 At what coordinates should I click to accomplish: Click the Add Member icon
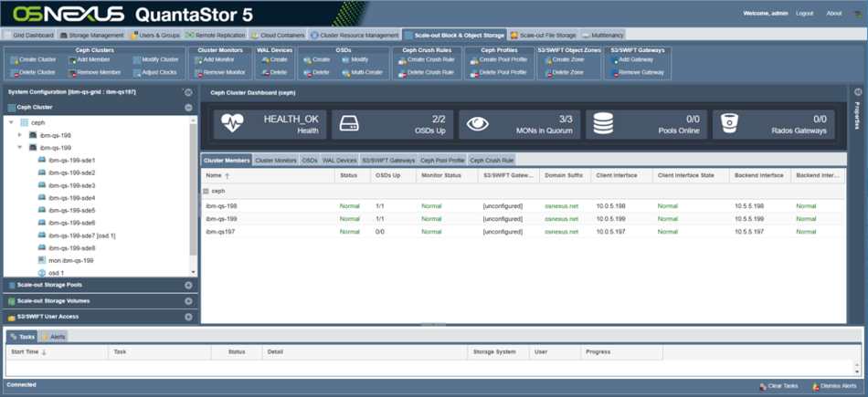[x=72, y=59]
